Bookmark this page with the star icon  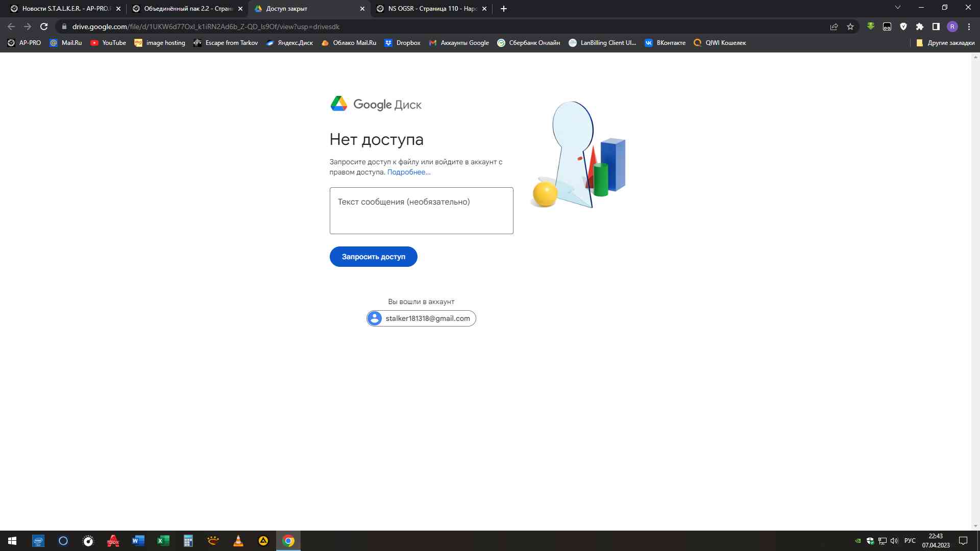850,27
